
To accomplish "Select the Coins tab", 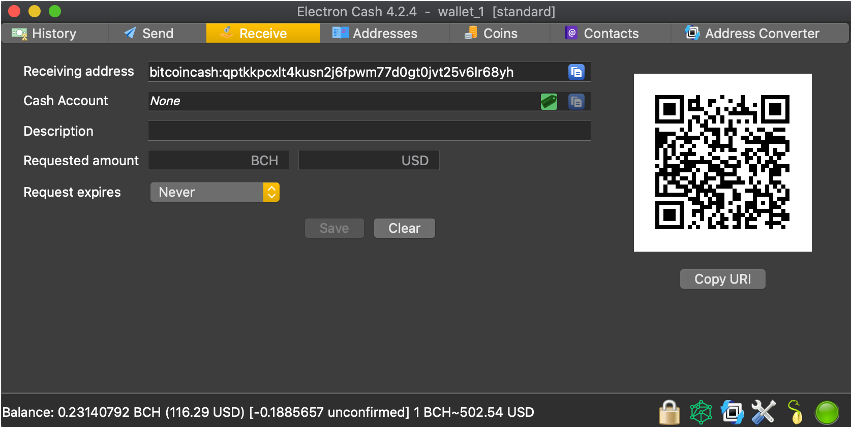I will pyautogui.click(x=491, y=33).
